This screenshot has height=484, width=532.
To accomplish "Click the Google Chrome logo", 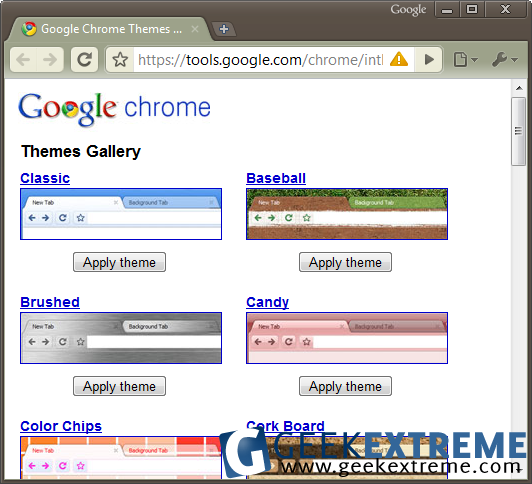I will pyautogui.click(x=114, y=109).
